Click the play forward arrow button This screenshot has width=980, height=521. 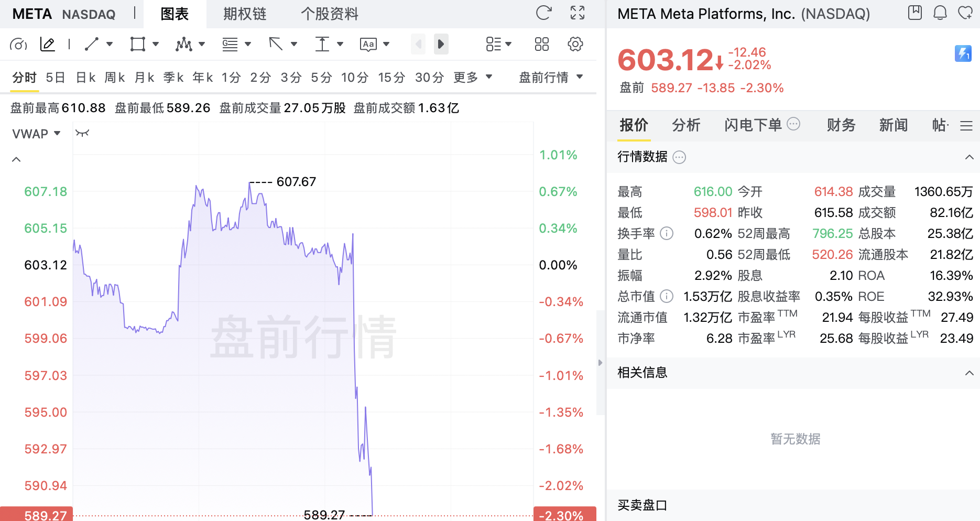coord(441,45)
